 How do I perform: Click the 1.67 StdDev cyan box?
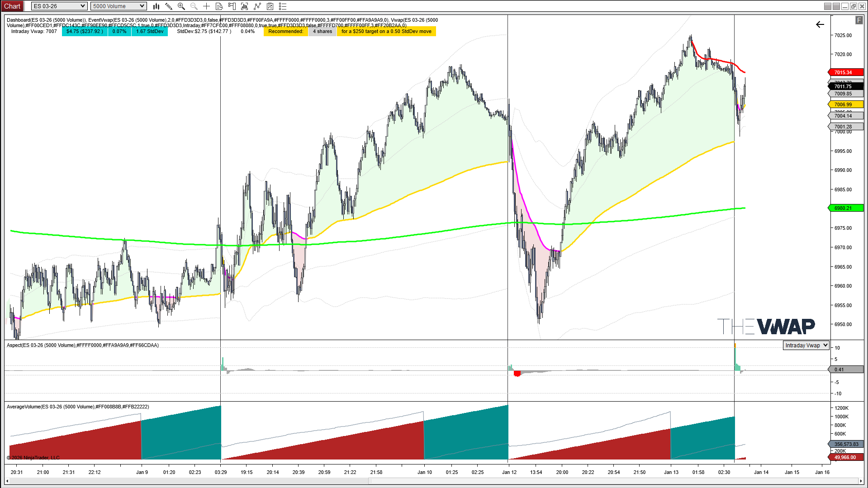coord(150,32)
